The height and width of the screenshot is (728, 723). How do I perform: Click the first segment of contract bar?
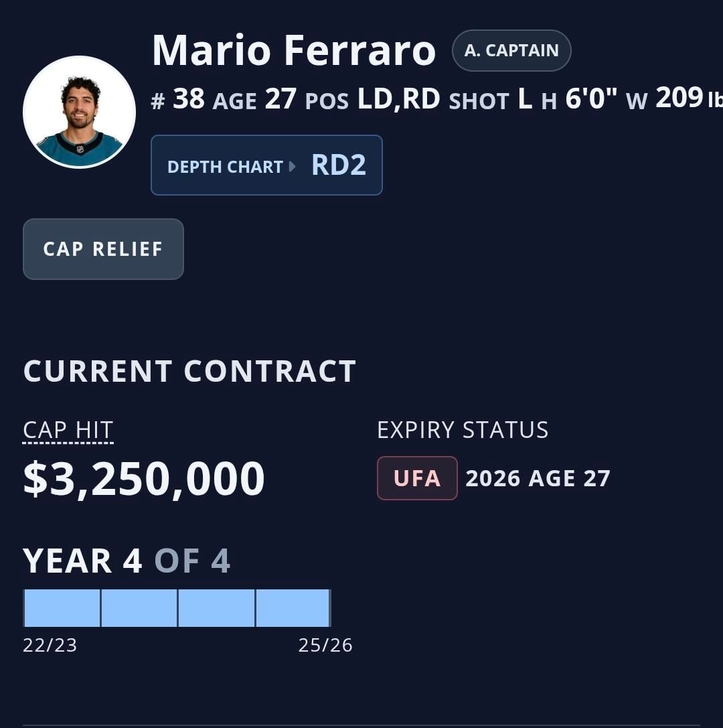(x=62, y=608)
